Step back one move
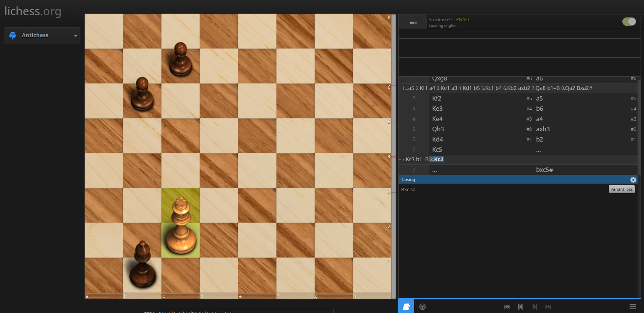 (x=520, y=307)
